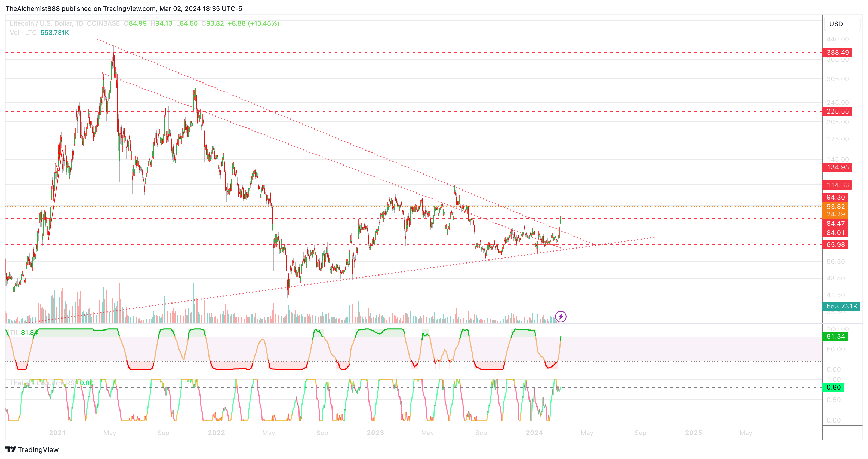Click the 2024 label on time axis

(x=534, y=432)
